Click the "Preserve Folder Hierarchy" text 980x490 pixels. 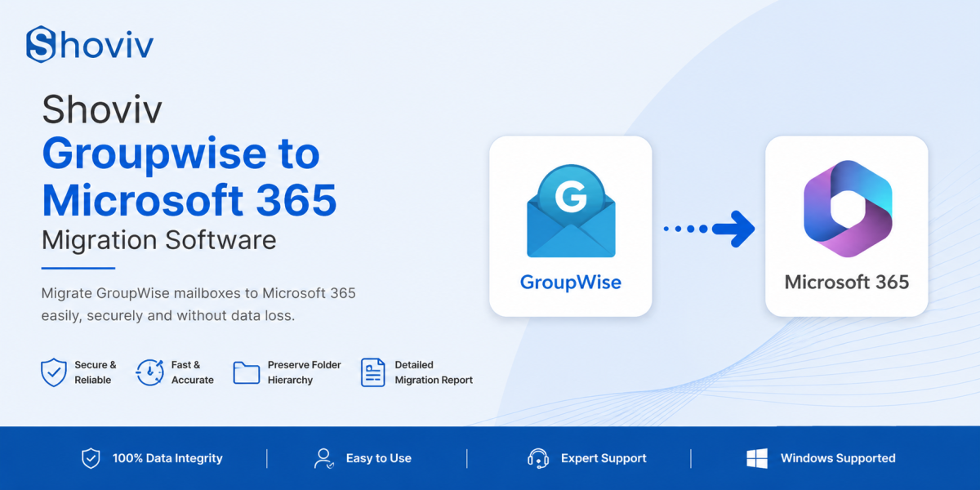tap(305, 372)
